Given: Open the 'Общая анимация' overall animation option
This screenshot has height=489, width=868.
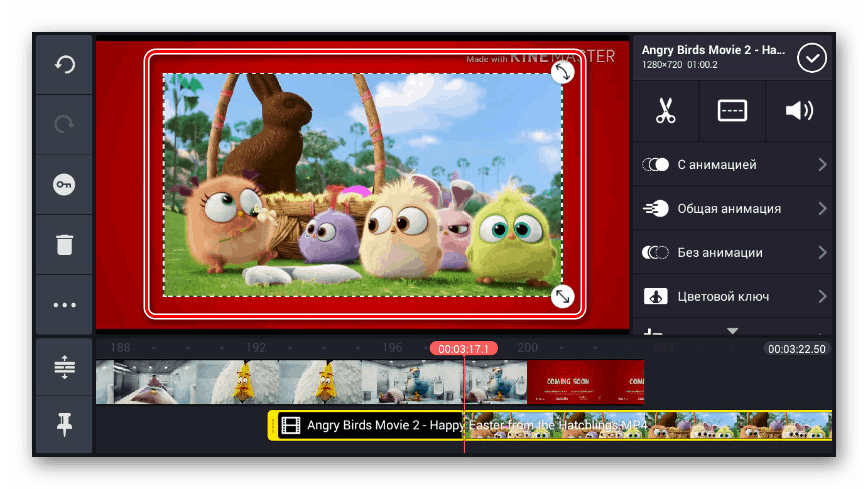Looking at the screenshot, I should point(732,208).
